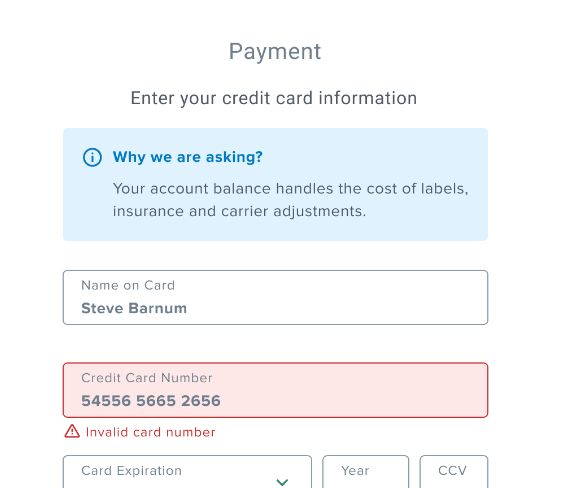Click the account balance explanation text
Image resolution: width=568 pixels, height=488 pixels.
tap(291, 200)
